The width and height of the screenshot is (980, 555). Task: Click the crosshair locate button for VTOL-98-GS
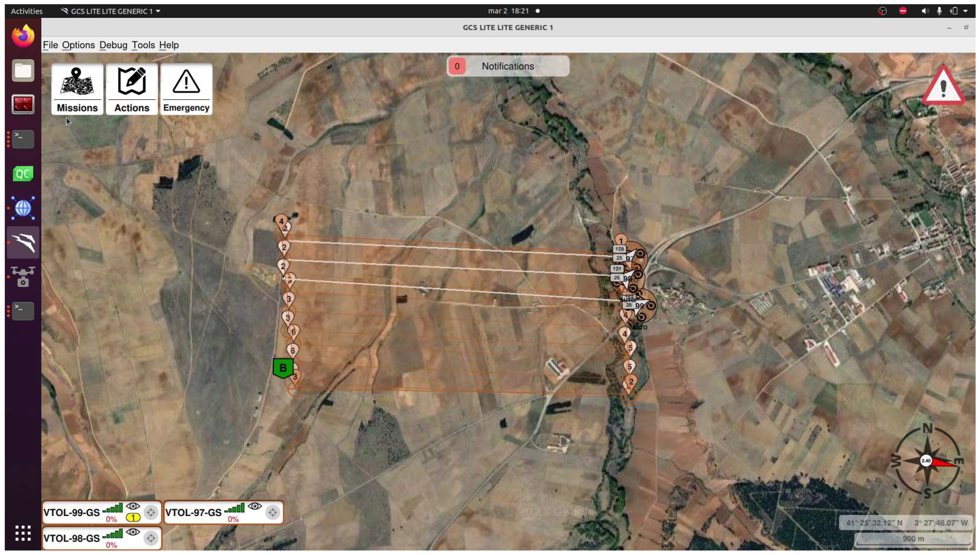[x=151, y=538]
